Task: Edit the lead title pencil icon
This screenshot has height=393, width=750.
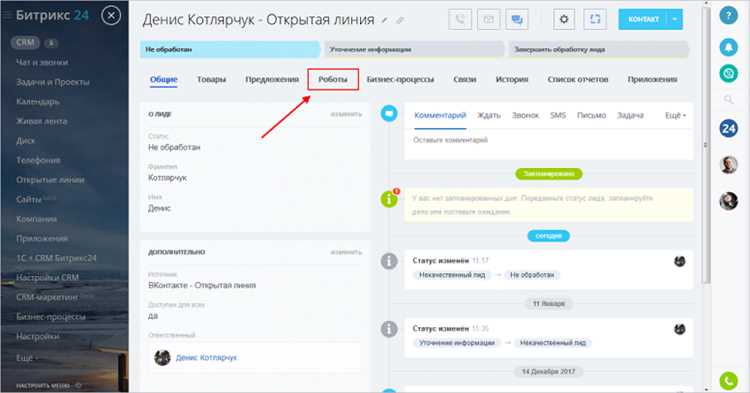Action: point(384,21)
